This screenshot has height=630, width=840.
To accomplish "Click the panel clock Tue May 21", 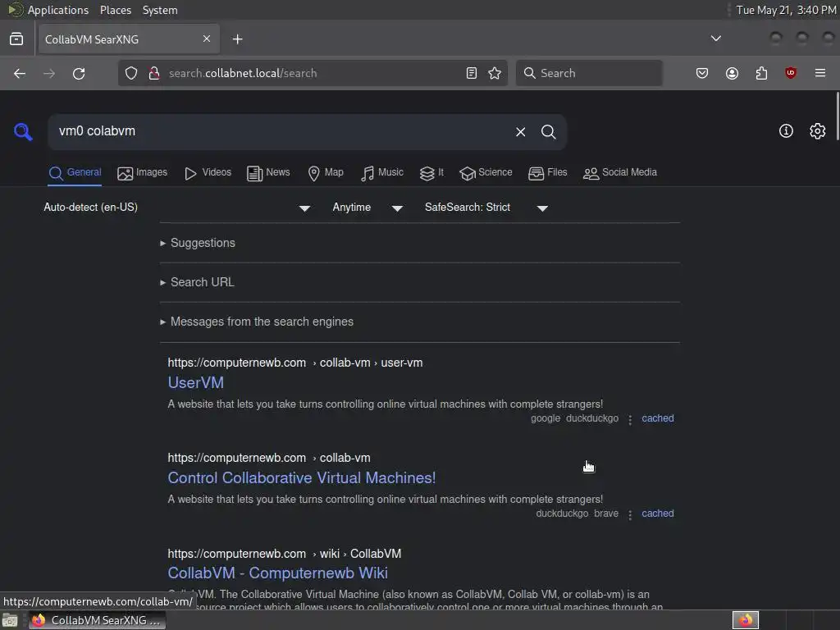I will [x=786, y=10].
